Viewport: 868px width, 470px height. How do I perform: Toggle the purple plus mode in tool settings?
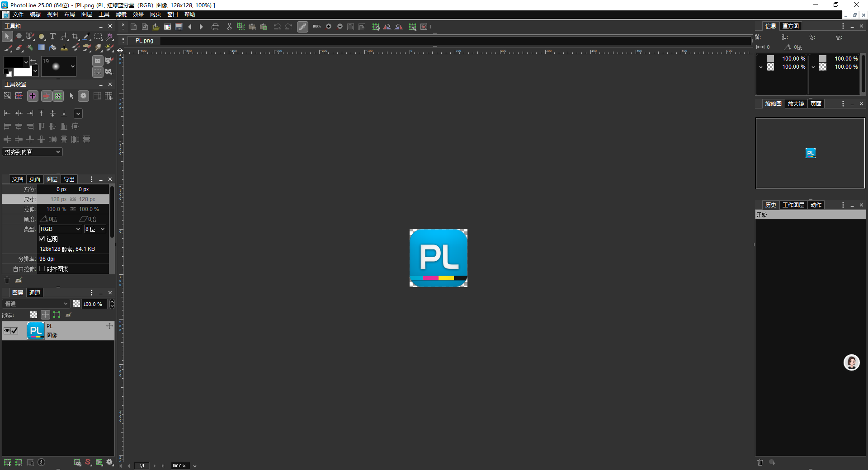(33, 96)
